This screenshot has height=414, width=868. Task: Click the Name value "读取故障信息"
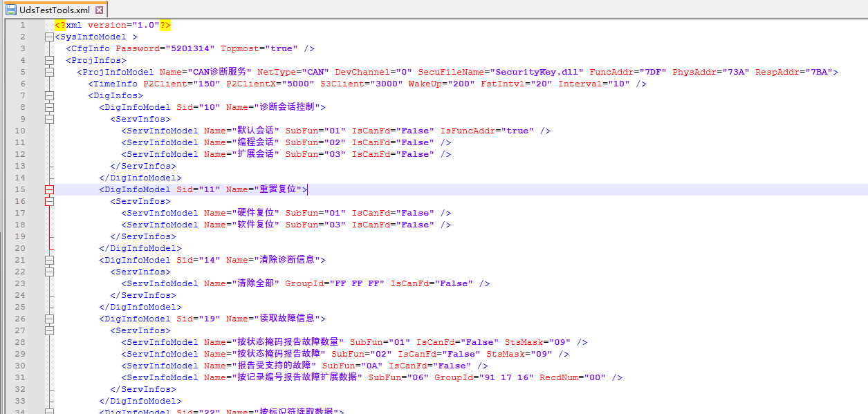click(287, 319)
